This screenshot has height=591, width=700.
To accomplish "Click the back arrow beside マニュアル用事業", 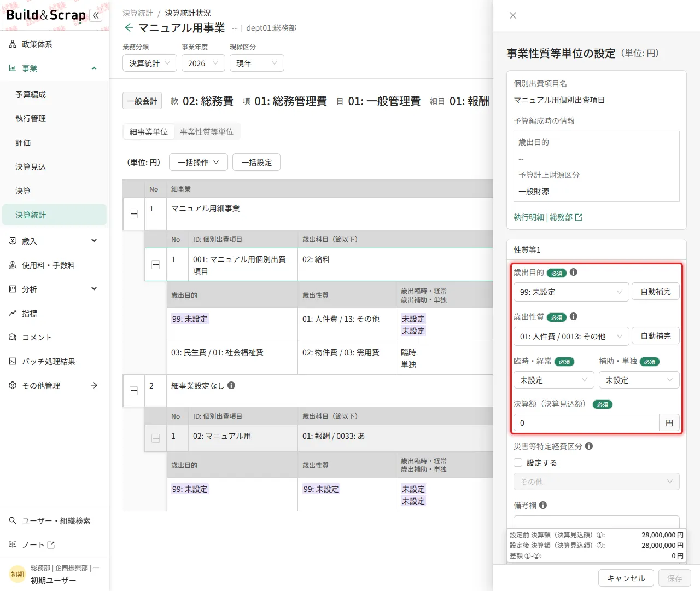I will [129, 27].
